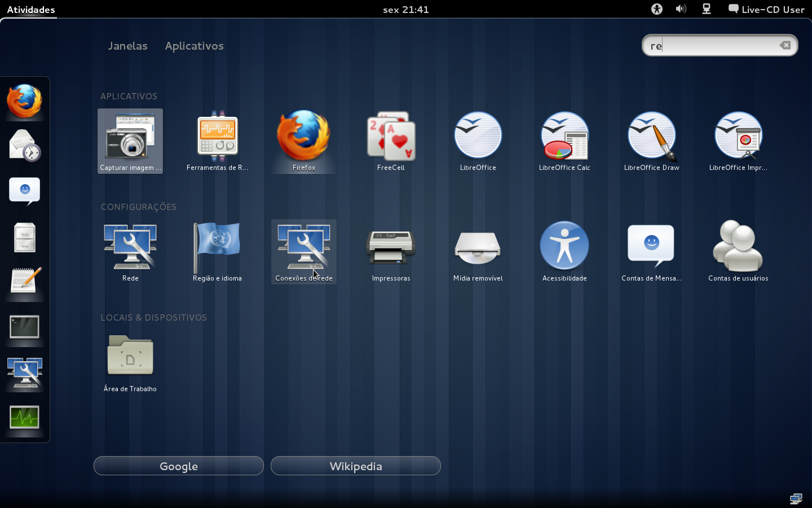Launch Firefox from the dash
812x508 pixels.
25,102
